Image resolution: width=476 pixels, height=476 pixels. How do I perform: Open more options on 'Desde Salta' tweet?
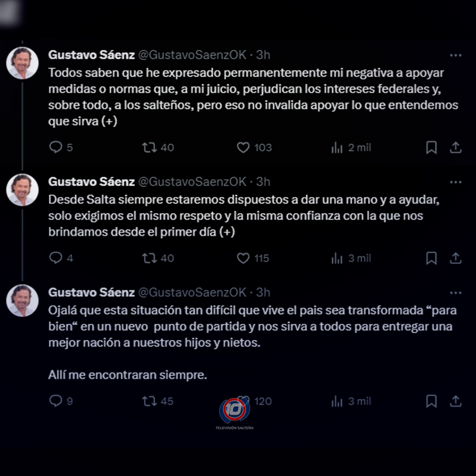pyautogui.click(x=456, y=182)
